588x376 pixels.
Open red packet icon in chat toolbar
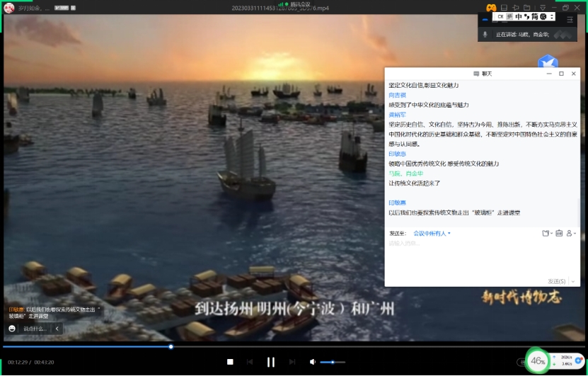click(x=559, y=234)
